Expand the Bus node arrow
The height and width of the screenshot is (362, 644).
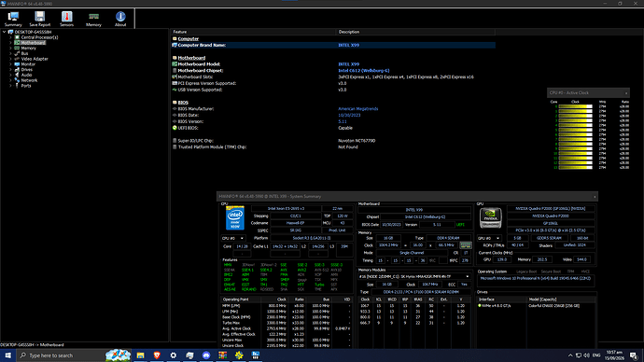click(x=10, y=53)
